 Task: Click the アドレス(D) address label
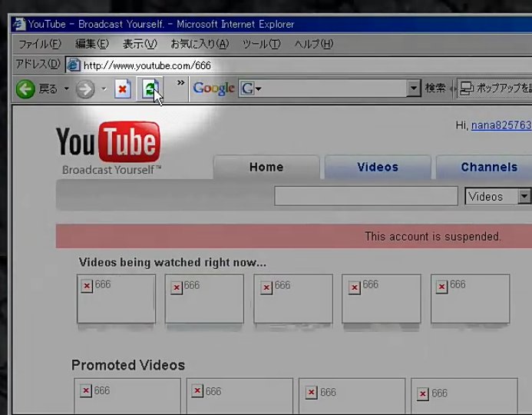click(38, 64)
